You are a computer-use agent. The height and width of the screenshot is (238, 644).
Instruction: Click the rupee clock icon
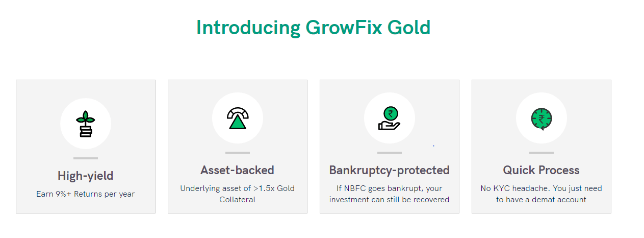coord(541,118)
